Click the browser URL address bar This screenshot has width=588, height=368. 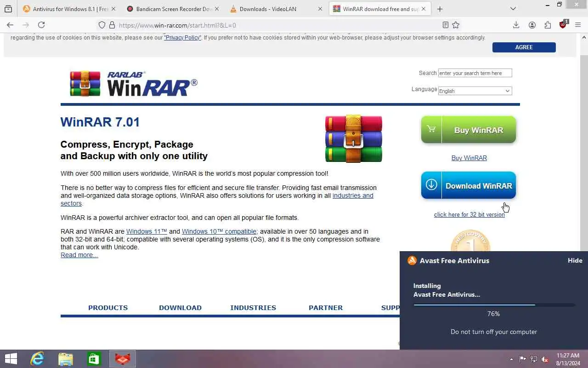[278, 25]
